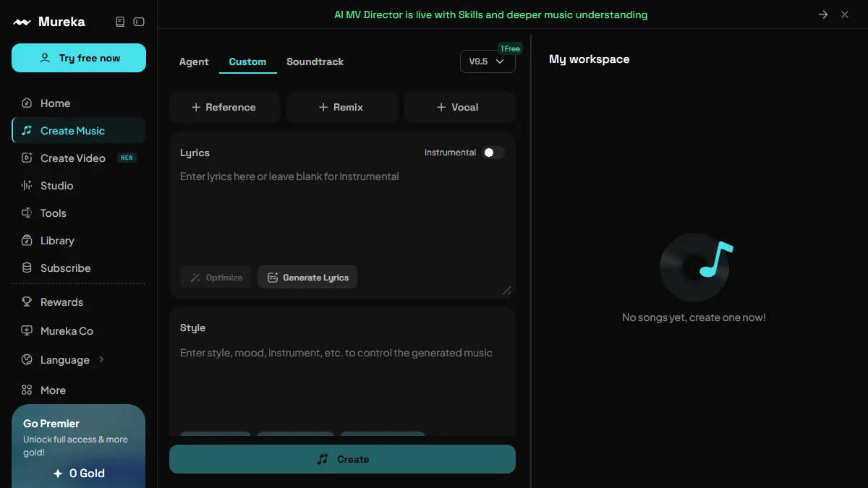
Task: Click the banner's right arrow icon
Action: point(823,14)
